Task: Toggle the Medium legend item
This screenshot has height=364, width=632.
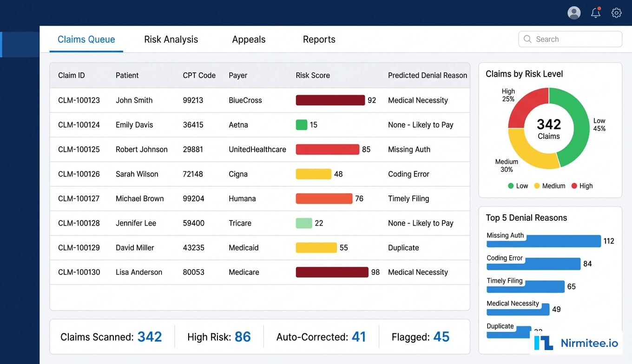Action: pyautogui.click(x=548, y=186)
